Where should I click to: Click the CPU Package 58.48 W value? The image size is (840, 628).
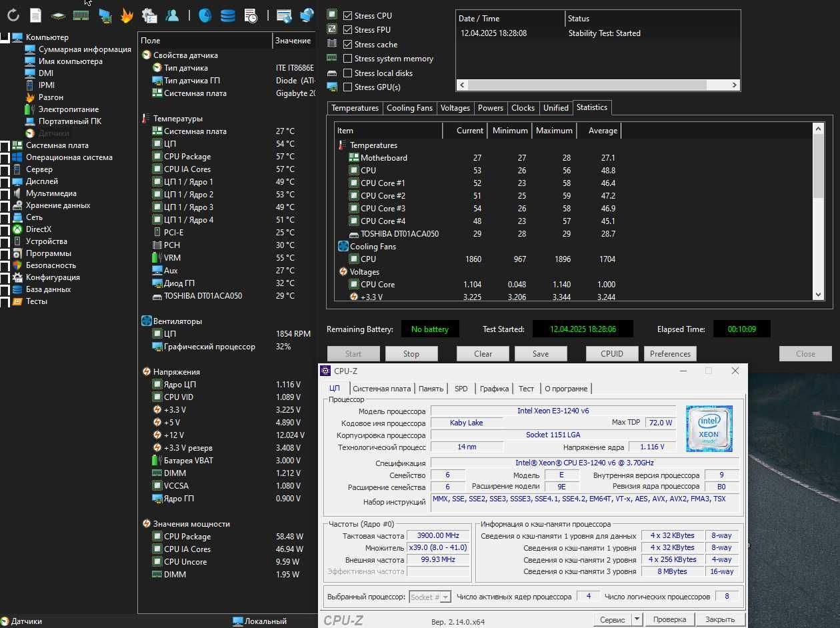[x=289, y=537]
